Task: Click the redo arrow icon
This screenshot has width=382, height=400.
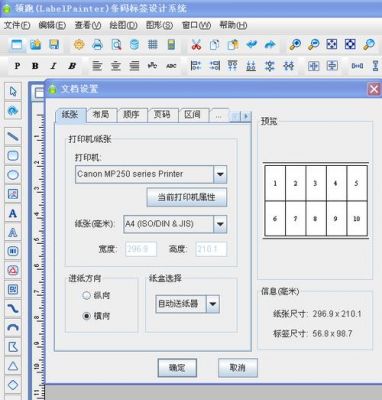Action: (x=270, y=44)
